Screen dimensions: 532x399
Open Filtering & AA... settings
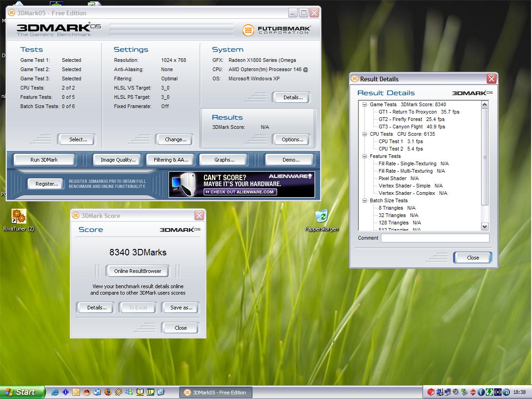coord(171,160)
